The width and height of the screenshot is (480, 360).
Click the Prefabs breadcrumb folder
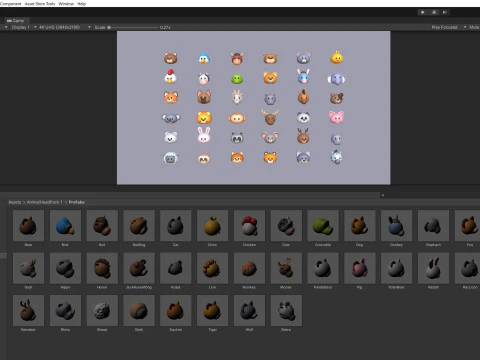point(76,202)
